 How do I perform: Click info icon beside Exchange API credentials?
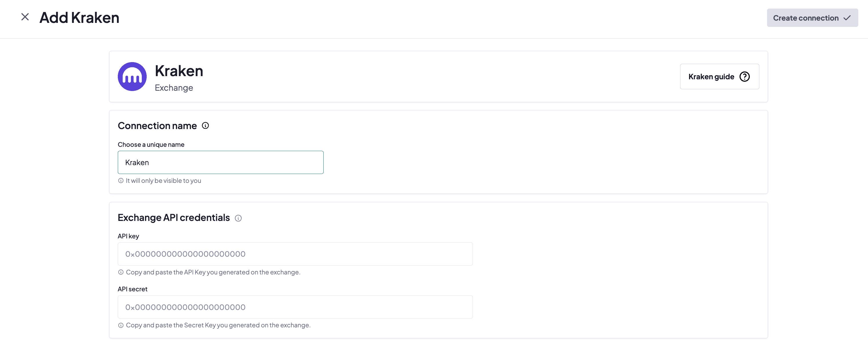pos(238,218)
